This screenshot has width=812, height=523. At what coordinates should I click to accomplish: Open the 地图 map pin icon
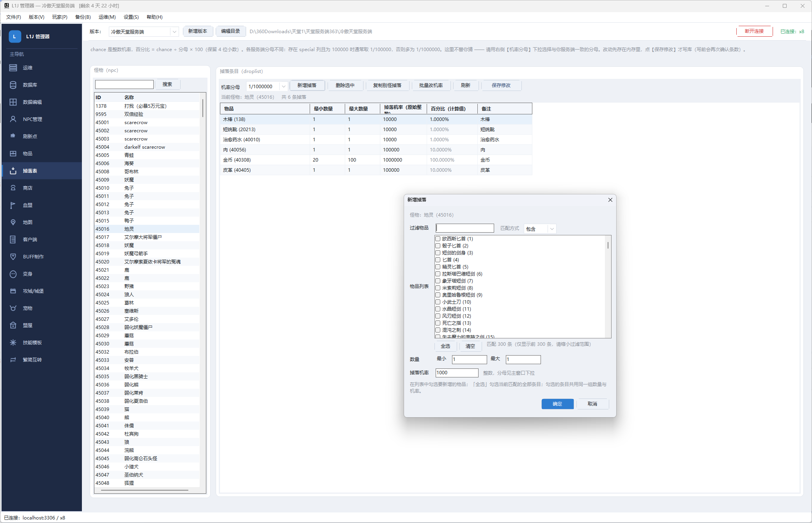click(13, 222)
